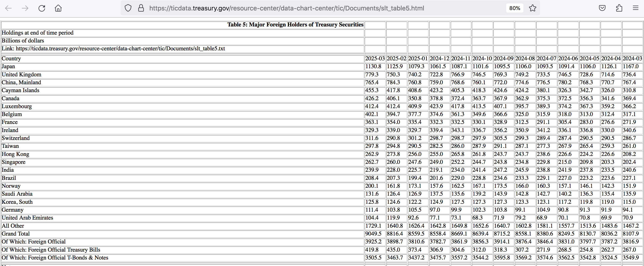Image resolution: width=644 pixels, height=266 pixels.
Task: Select the Grand Total row label
Action: pyautogui.click(x=16, y=234)
